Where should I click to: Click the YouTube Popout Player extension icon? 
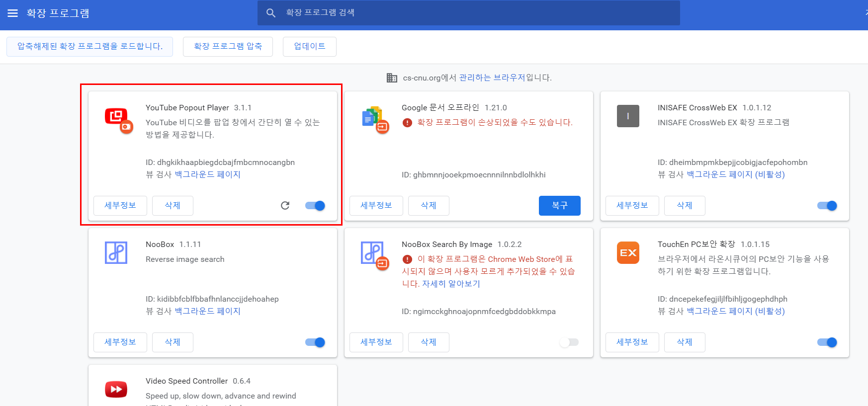[x=119, y=120]
